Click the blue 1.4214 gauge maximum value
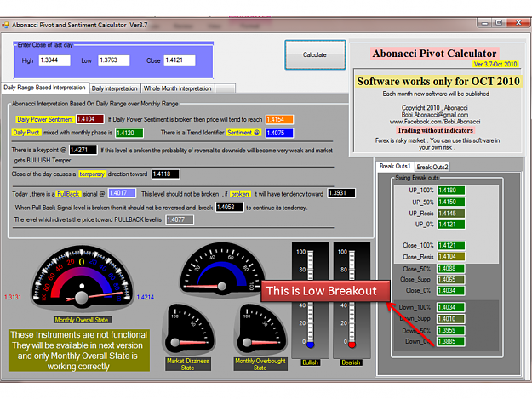 coord(146,297)
